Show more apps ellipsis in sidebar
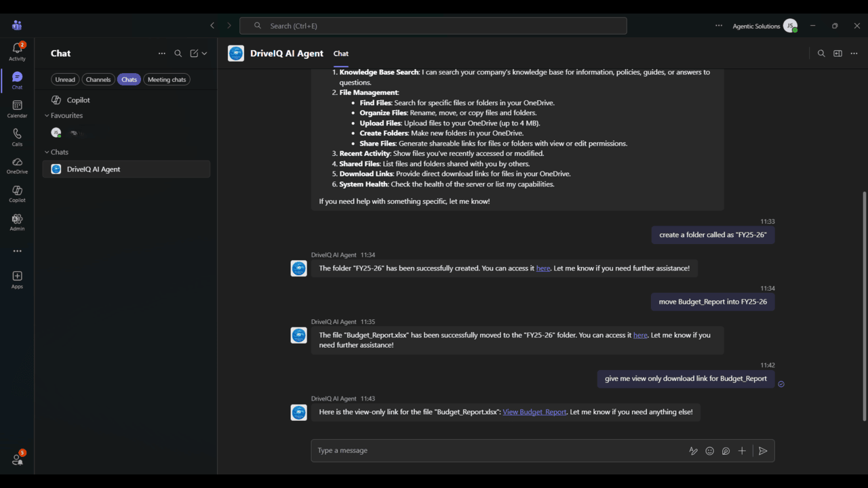This screenshot has width=868, height=488. [17, 251]
